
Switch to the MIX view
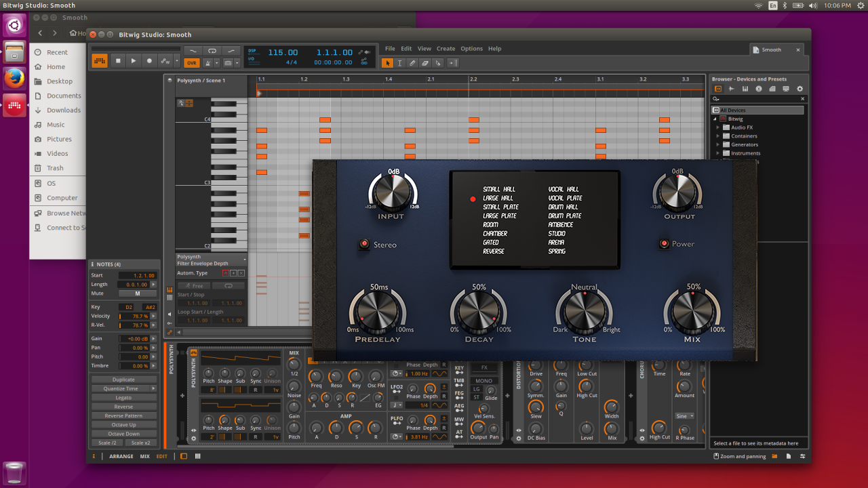(x=145, y=457)
